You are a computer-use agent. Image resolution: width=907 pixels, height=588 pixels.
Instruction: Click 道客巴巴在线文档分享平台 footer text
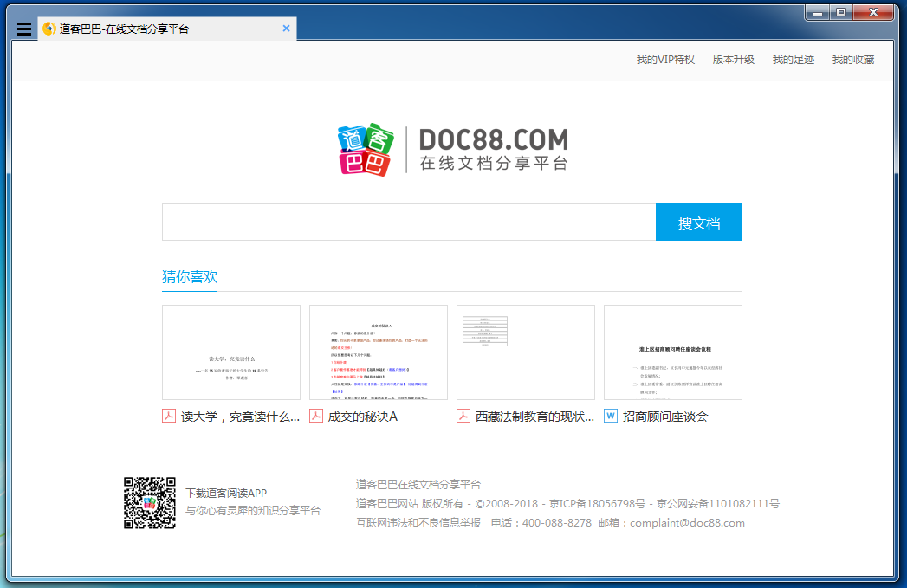418,484
